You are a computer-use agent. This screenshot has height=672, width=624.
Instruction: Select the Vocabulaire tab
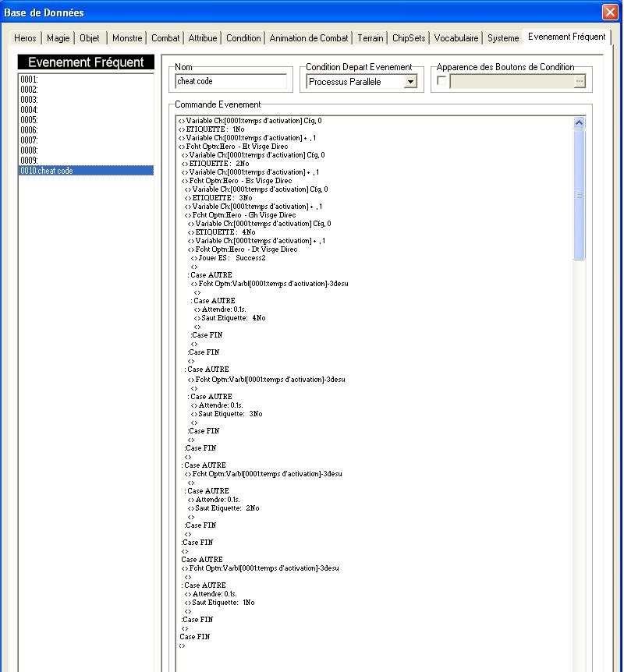(456, 38)
